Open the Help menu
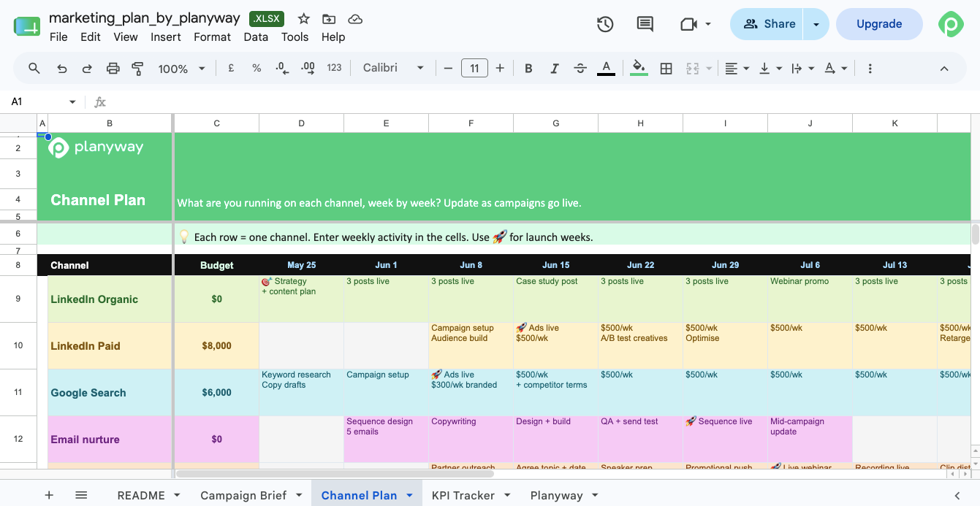Viewport: 980px width, 506px height. (x=333, y=37)
